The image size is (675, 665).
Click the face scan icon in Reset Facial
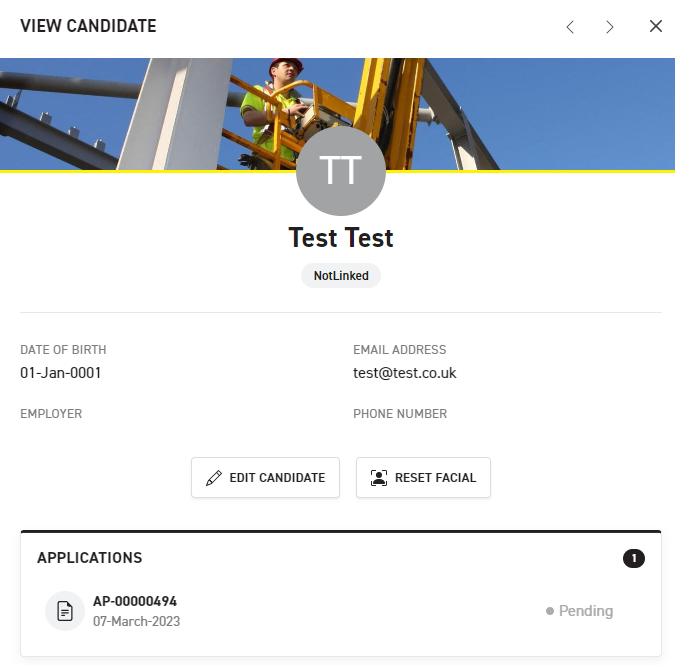tap(378, 478)
